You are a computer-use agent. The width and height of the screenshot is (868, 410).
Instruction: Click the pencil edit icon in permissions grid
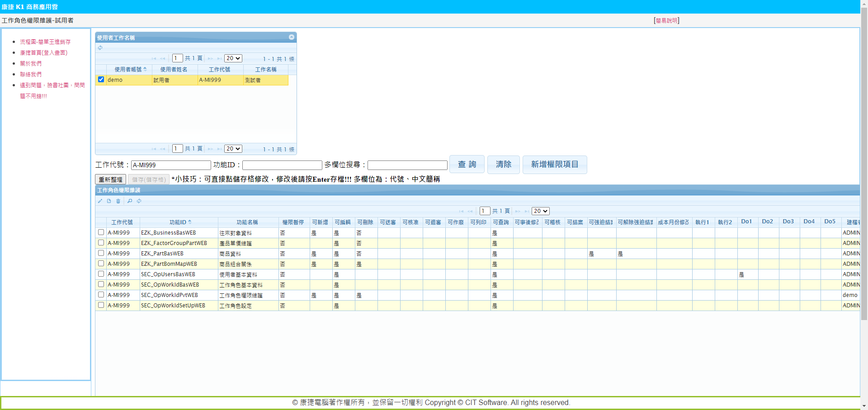(x=100, y=201)
